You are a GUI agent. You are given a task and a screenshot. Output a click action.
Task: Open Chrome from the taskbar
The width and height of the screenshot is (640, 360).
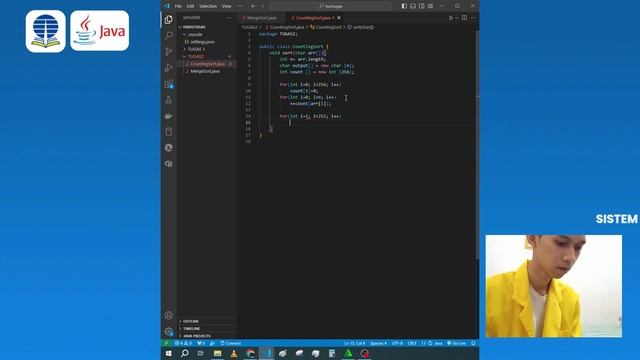click(250, 353)
